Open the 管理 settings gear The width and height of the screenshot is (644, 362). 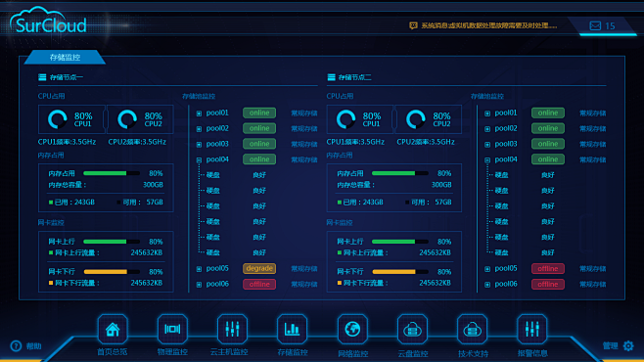click(x=628, y=346)
